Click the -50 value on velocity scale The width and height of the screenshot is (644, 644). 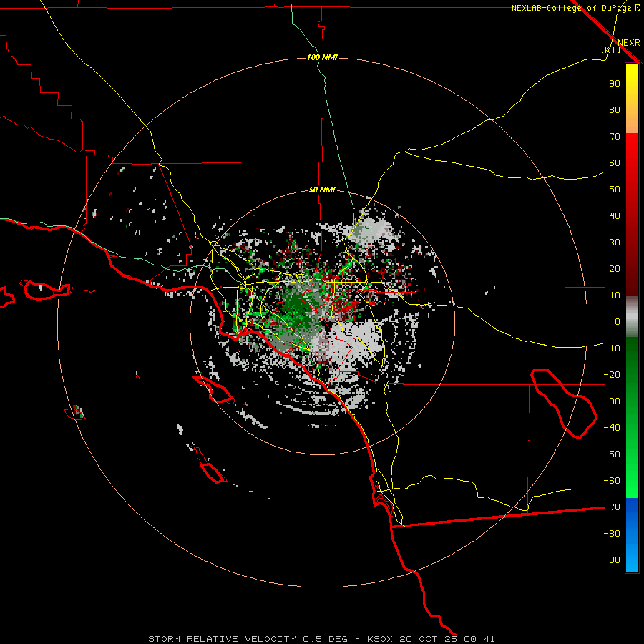click(x=612, y=454)
